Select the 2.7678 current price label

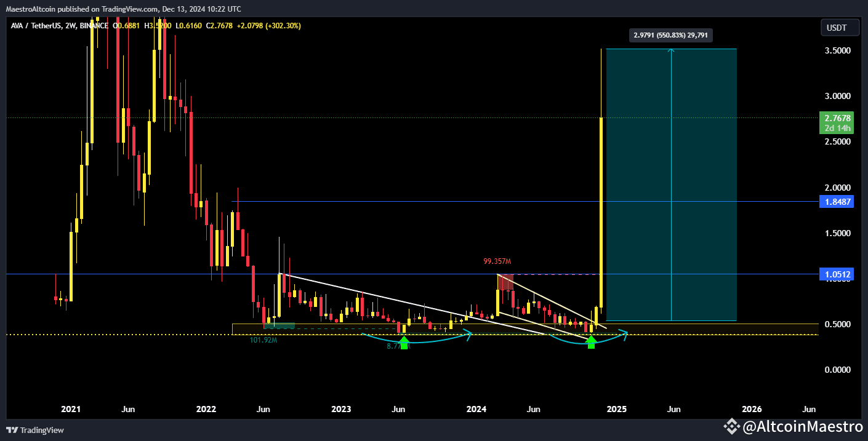point(838,117)
